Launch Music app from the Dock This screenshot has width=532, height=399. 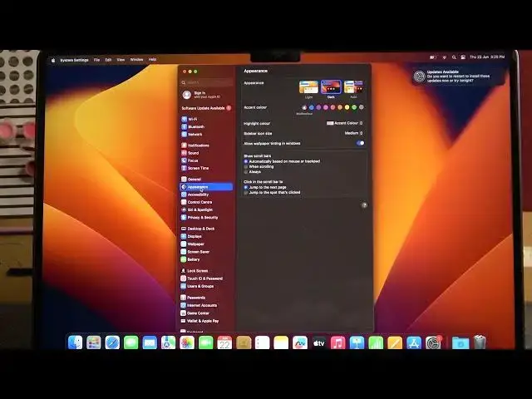coord(338,343)
